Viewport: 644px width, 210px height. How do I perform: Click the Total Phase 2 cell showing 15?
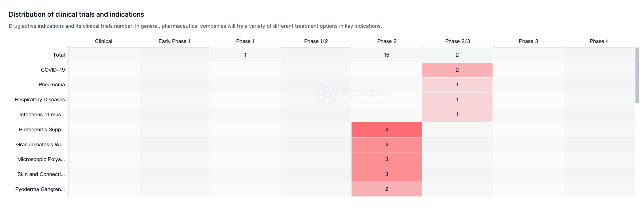coord(387,55)
